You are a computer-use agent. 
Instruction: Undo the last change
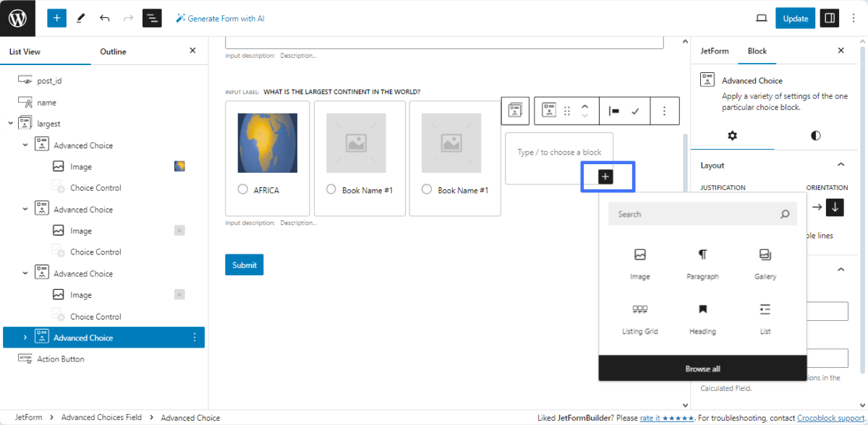[105, 18]
